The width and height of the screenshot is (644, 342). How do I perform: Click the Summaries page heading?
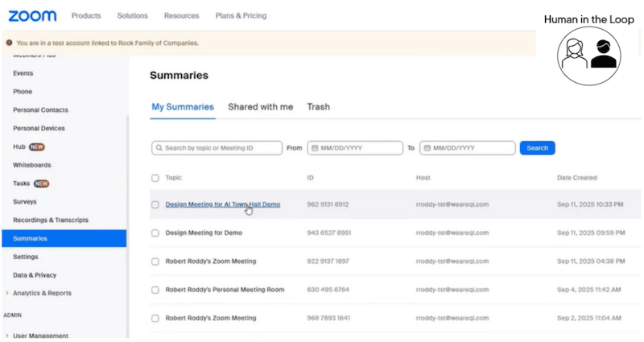point(179,76)
